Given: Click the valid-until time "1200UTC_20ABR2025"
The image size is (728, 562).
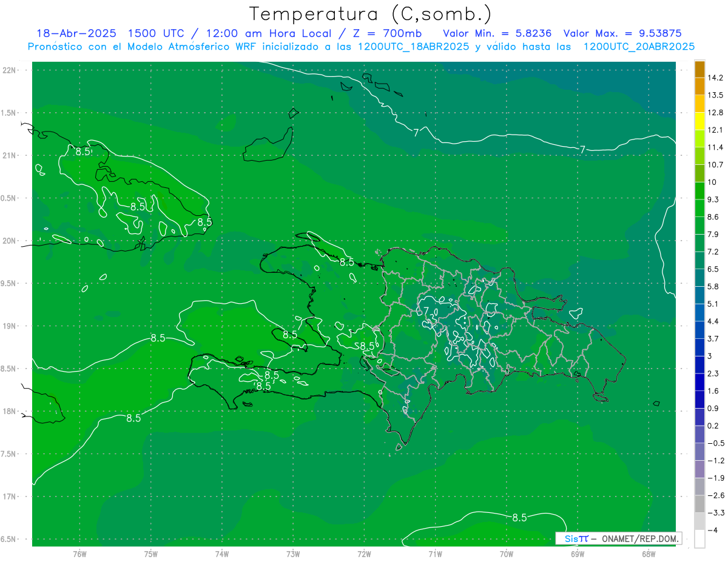Looking at the screenshot, I should [639, 47].
